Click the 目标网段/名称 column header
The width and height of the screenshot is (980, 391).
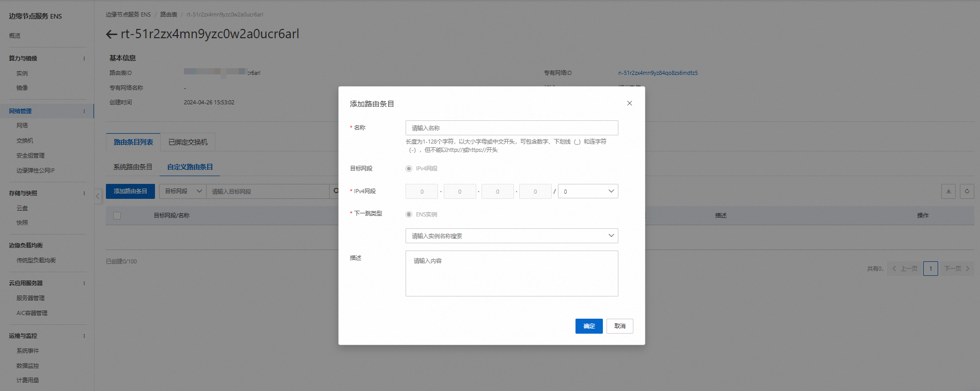click(172, 215)
